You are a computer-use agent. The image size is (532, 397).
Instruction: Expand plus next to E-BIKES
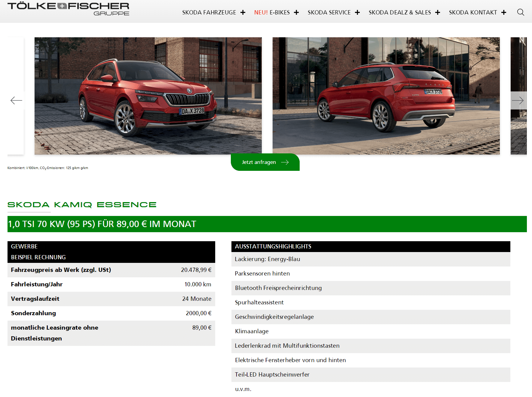pyautogui.click(x=296, y=12)
